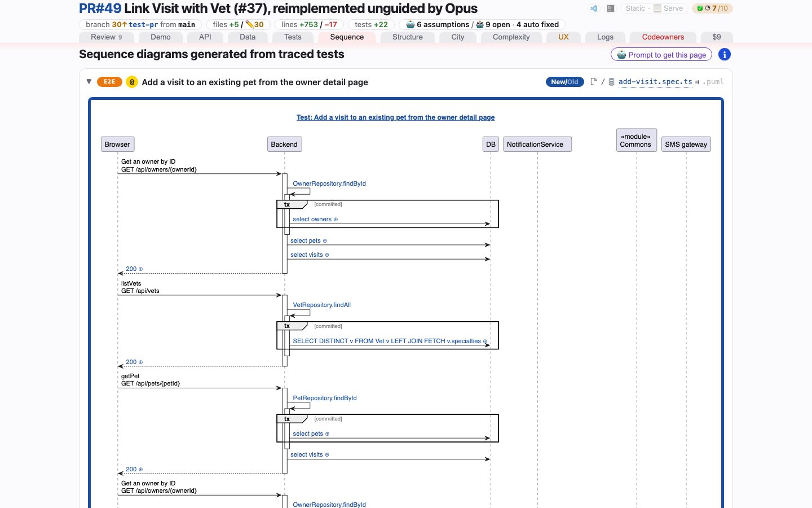This screenshot has height=508, width=812.
Task: Click the pencil icon in the files pill
Action: [249, 24]
